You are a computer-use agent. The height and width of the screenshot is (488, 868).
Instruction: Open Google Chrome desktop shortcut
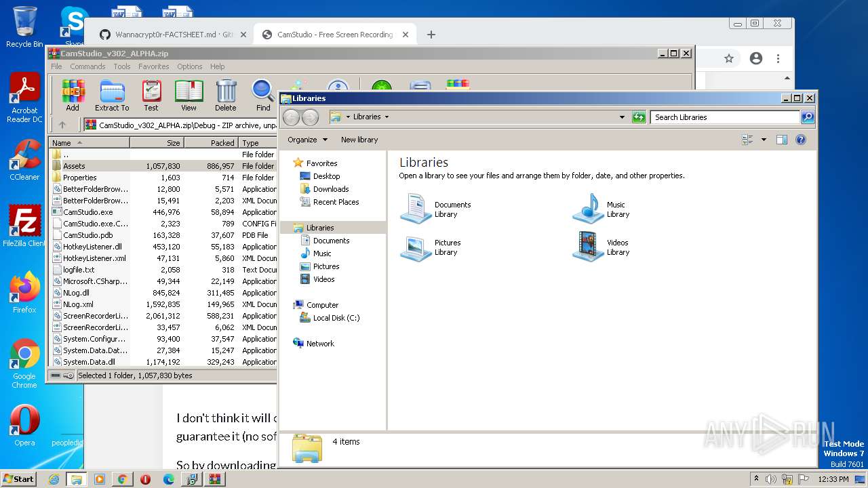[24, 363]
